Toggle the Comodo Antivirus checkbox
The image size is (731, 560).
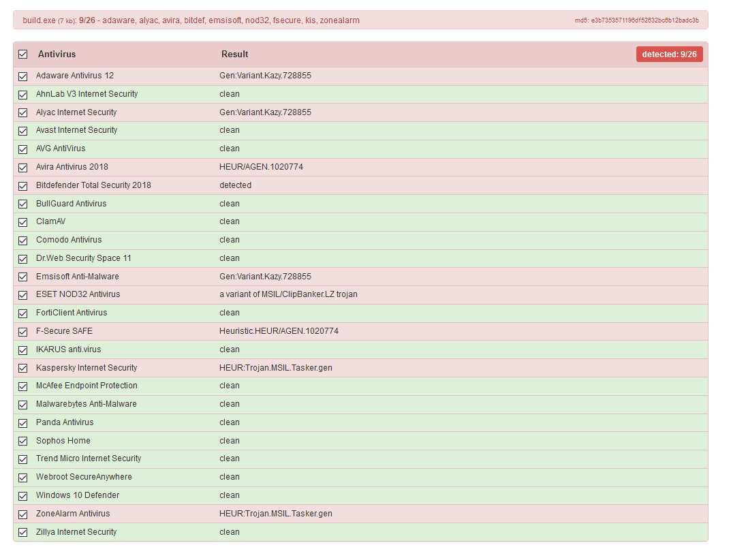pos(23,240)
